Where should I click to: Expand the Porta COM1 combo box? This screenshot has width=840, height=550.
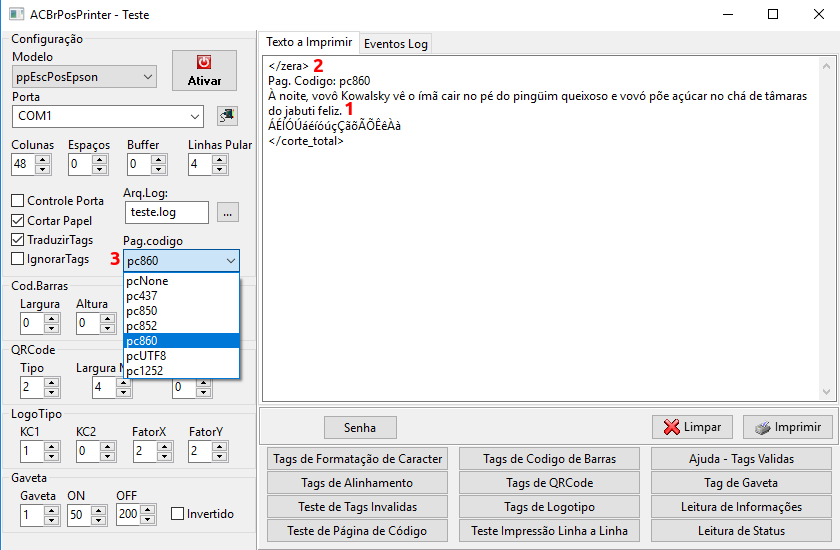coord(194,116)
